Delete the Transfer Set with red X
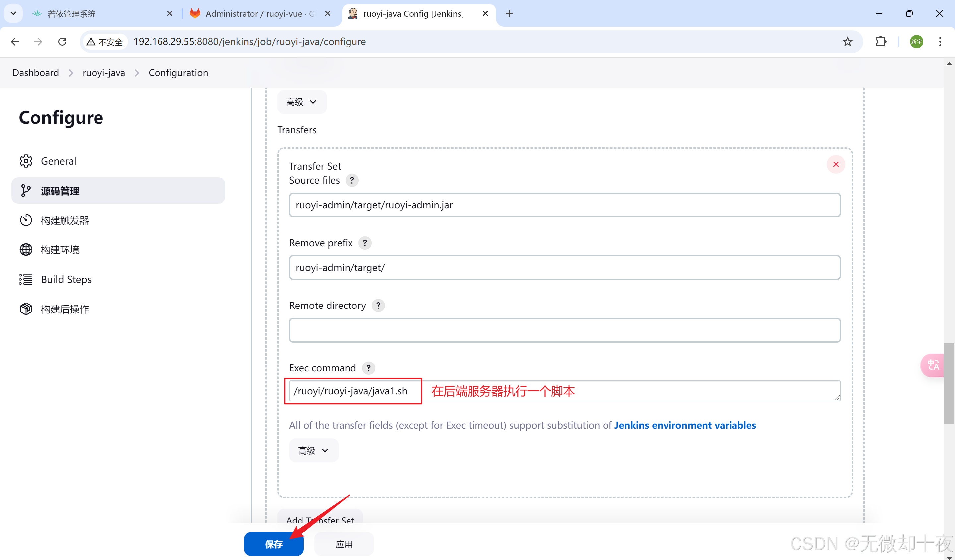This screenshot has height=560, width=955. point(835,164)
